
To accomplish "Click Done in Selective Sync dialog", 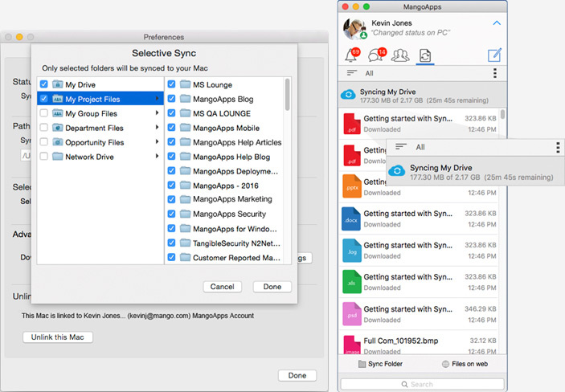I will pos(272,287).
